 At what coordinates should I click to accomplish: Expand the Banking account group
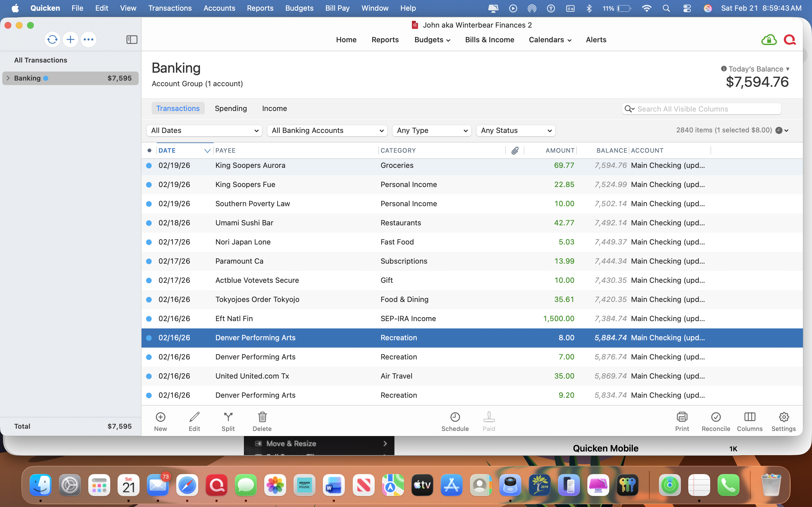pyautogui.click(x=8, y=78)
